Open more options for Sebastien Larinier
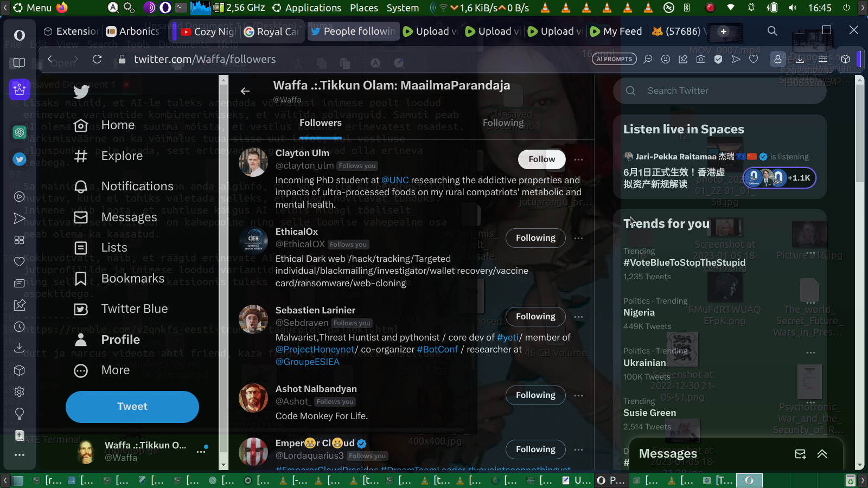Screen dimensions: 868x488 [x=578, y=317]
